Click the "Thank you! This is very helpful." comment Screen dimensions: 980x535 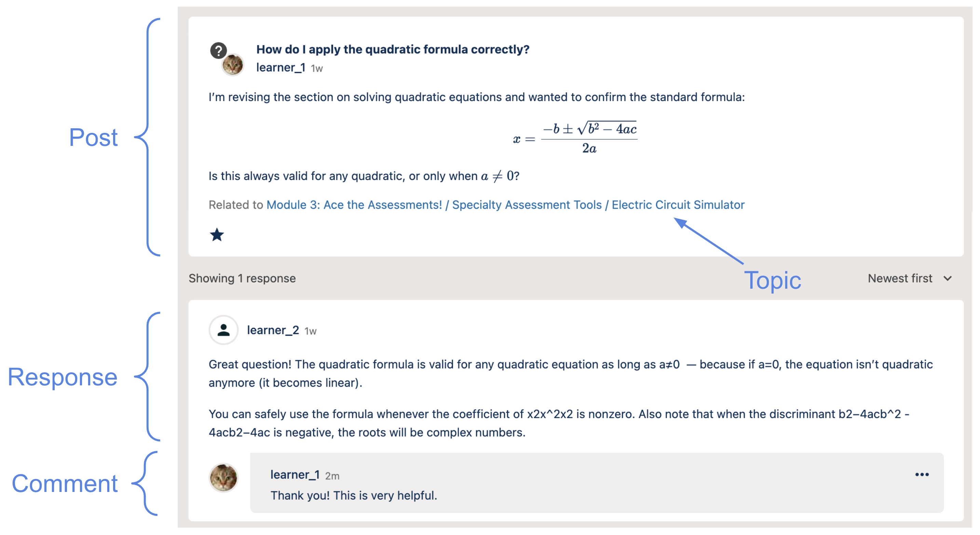(x=353, y=495)
